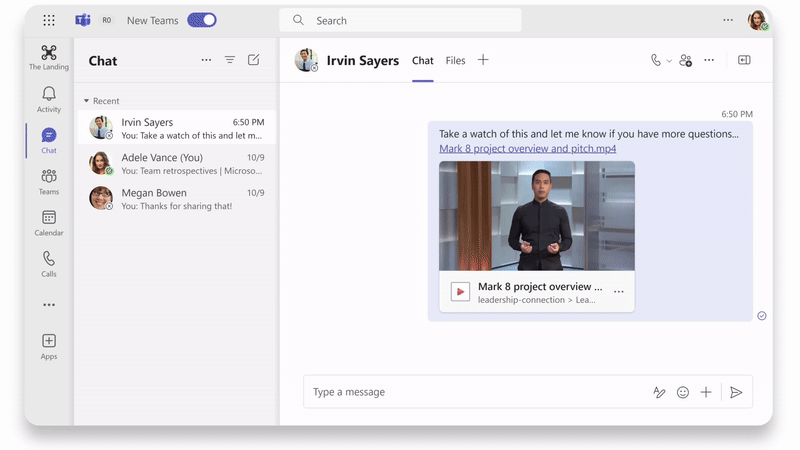This screenshot has width=800, height=450.
Task: Start a new chat with compose icon
Action: [254, 60]
